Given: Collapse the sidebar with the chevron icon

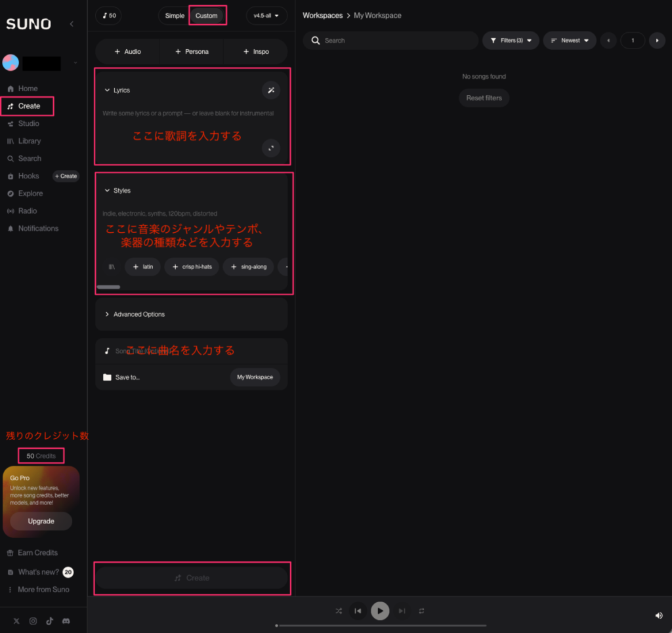Looking at the screenshot, I should 72,24.
